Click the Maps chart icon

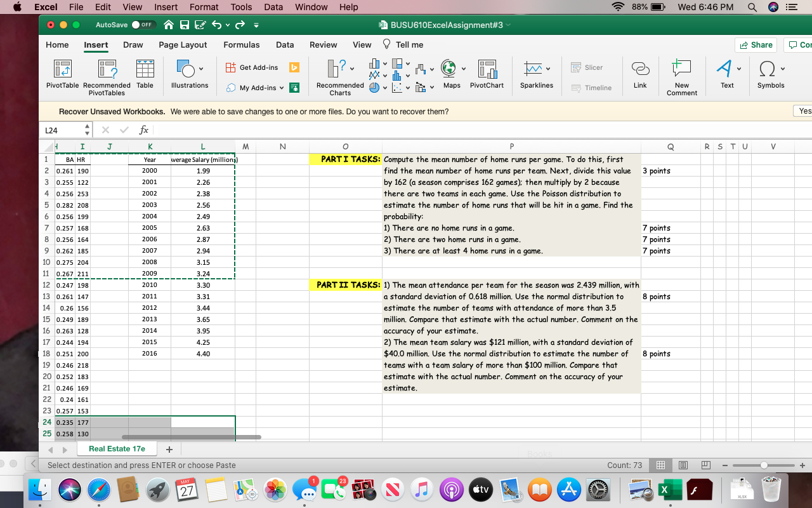(x=452, y=74)
